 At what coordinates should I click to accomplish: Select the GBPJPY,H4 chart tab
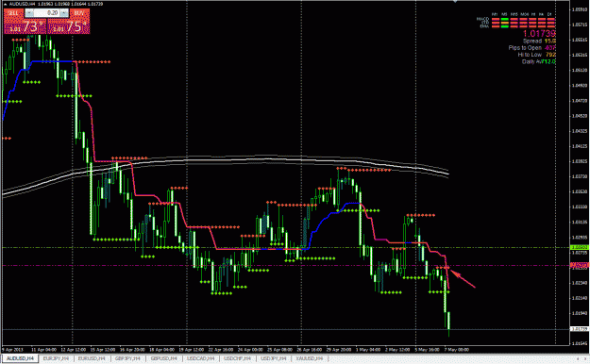pyautogui.click(x=128, y=358)
